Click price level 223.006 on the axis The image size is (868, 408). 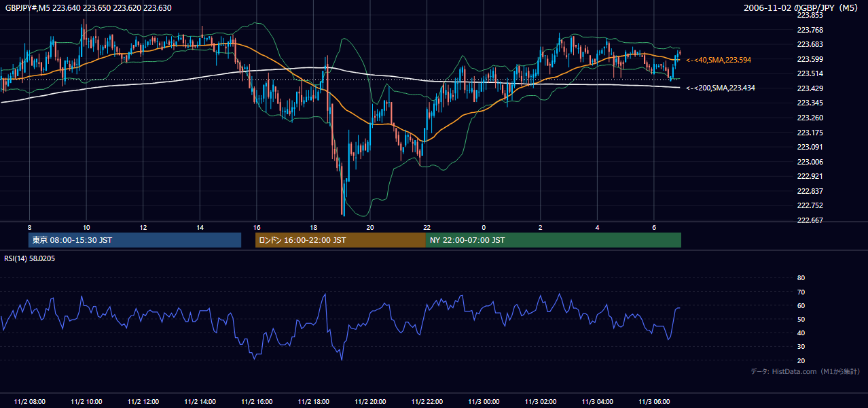point(810,162)
